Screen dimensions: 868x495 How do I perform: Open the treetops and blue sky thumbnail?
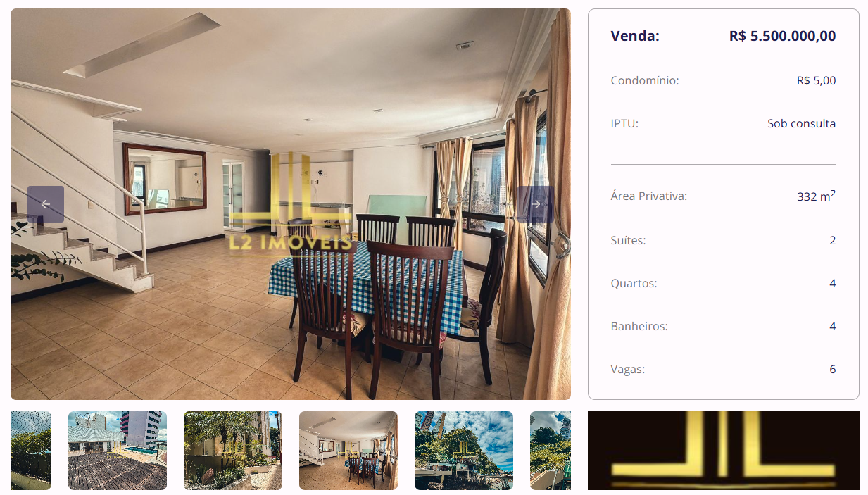pos(464,451)
